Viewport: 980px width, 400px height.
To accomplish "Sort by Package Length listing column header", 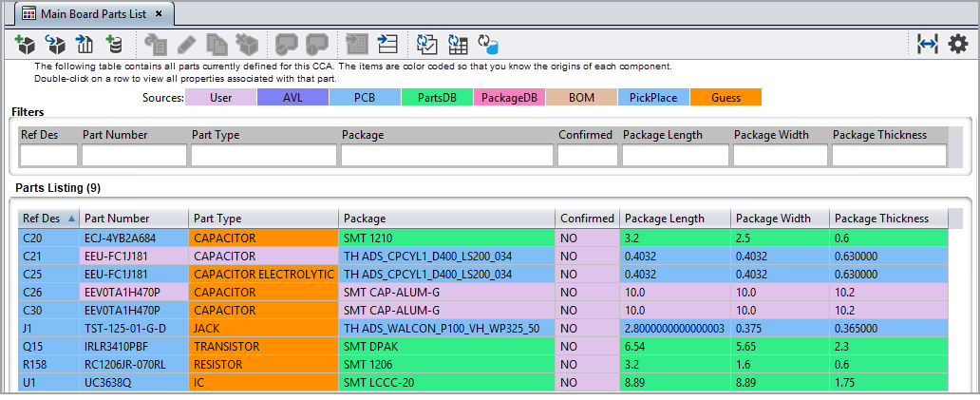I will 675,219.
